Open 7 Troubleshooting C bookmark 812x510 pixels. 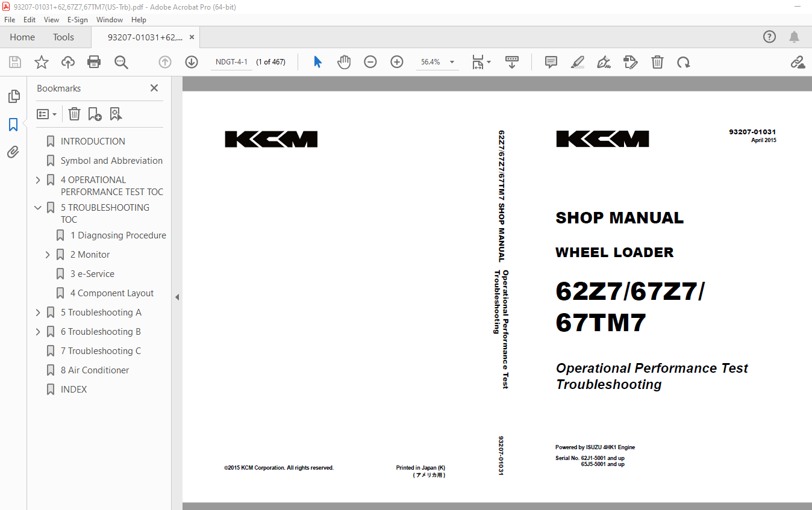pos(101,351)
